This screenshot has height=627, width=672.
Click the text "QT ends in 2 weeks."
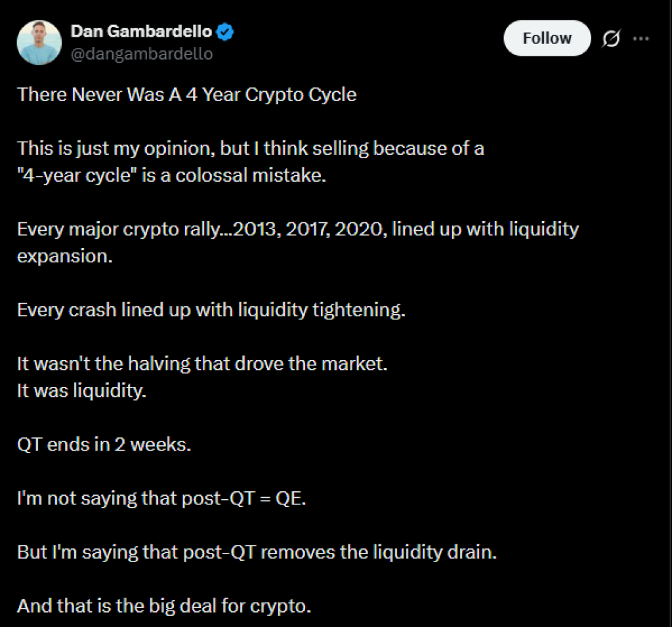pos(104,444)
